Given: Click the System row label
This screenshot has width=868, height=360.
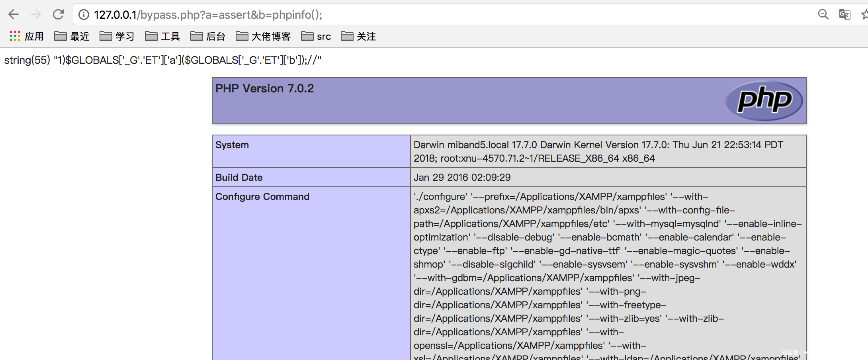Looking at the screenshot, I should coord(232,145).
